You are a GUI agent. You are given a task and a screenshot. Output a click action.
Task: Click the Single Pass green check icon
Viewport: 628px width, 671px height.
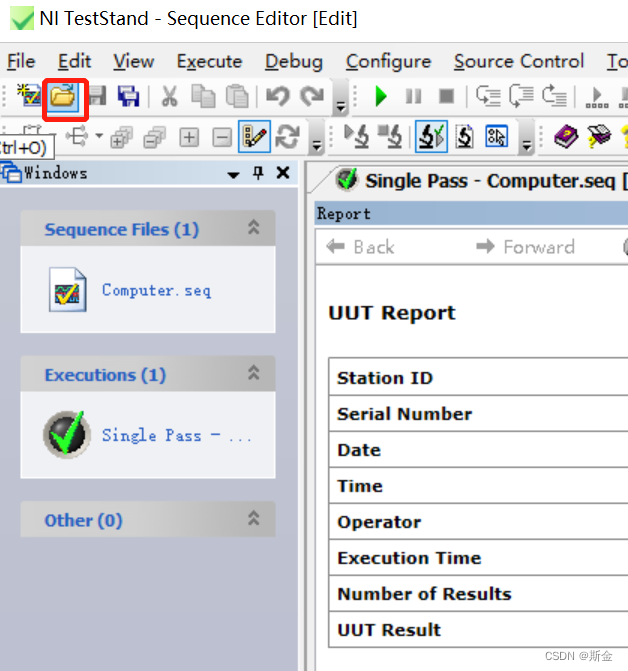[67, 434]
